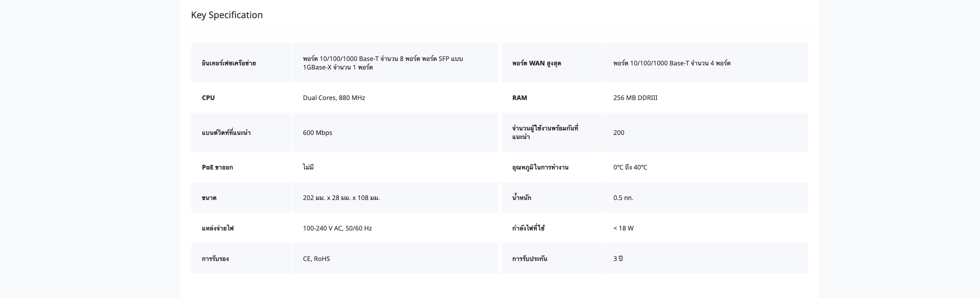This screenshot has height=298, width=980.
Task: Click the CPU label
Action: coord(208,98)
